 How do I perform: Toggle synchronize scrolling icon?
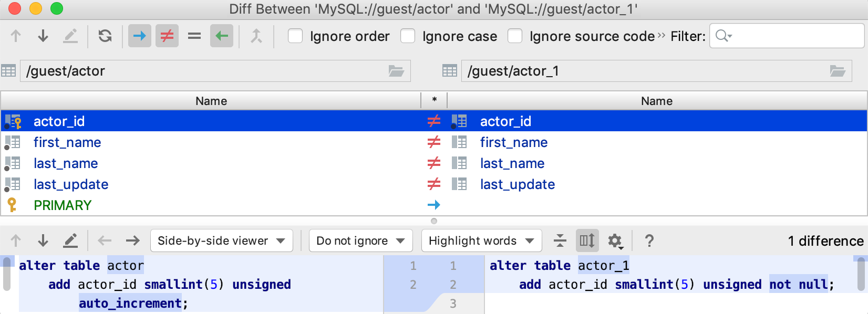point(587,241)
